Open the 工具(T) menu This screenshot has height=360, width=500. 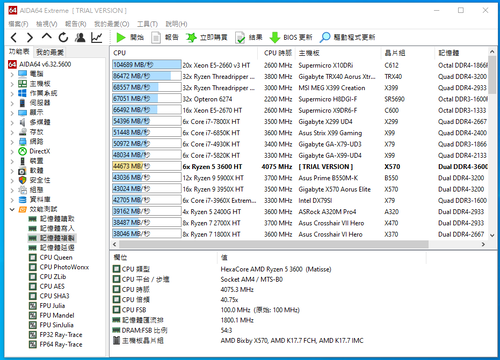147,24
